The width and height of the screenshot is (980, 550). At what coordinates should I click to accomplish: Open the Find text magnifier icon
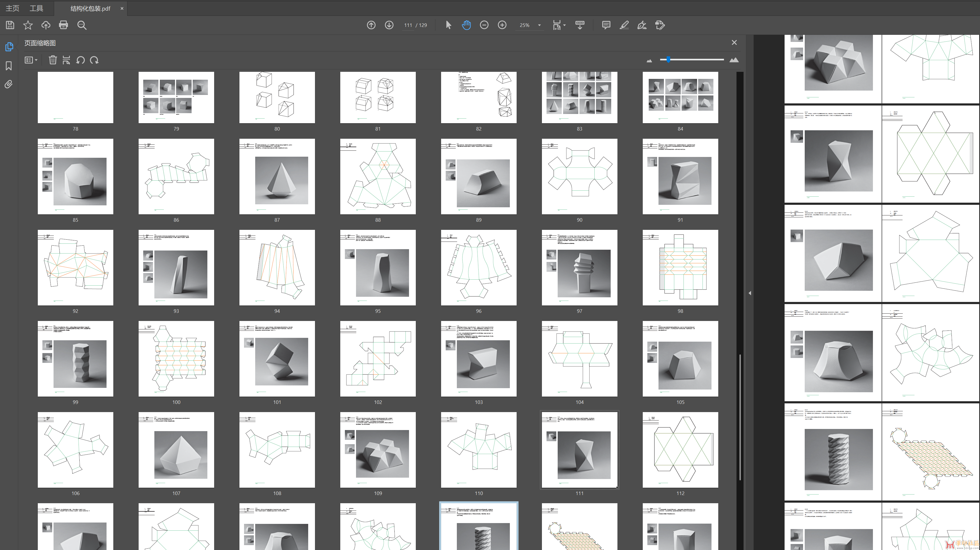(x=82, y=25)
